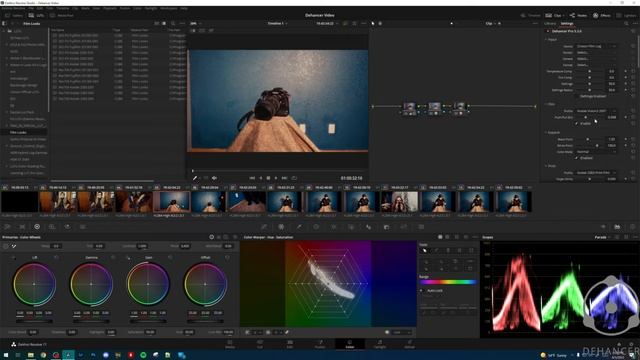
Task: Show the Scopes palette icon
Action: [617, 227]
